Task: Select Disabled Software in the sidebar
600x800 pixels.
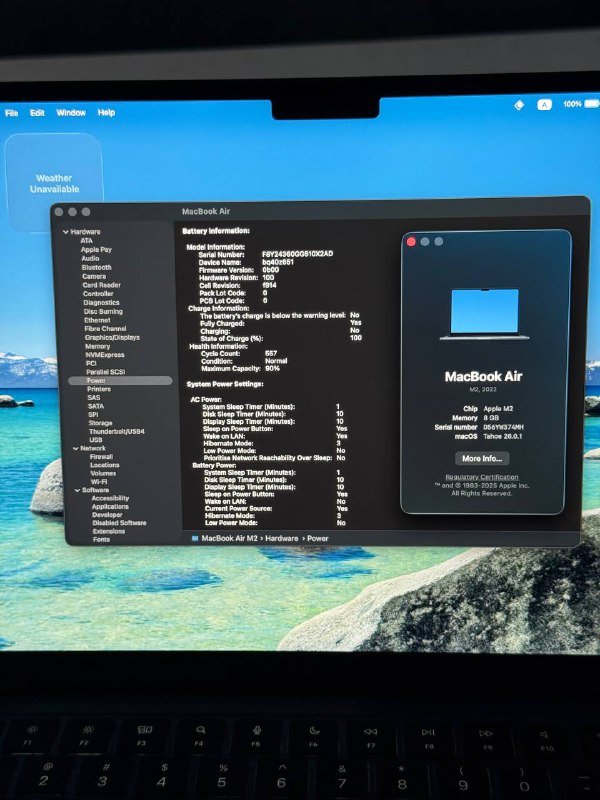Action: pyautogui.click(x=119, y=523)
